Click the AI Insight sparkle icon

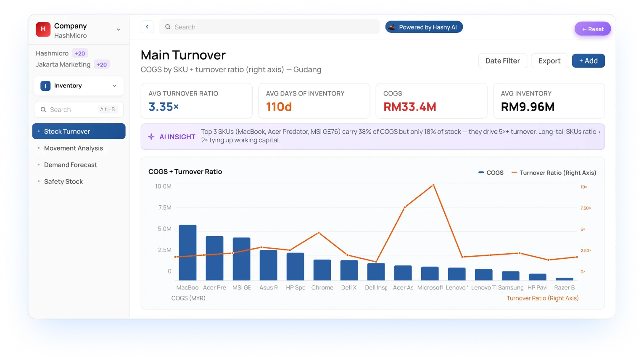pyautogui.click(x=151, y=137)
